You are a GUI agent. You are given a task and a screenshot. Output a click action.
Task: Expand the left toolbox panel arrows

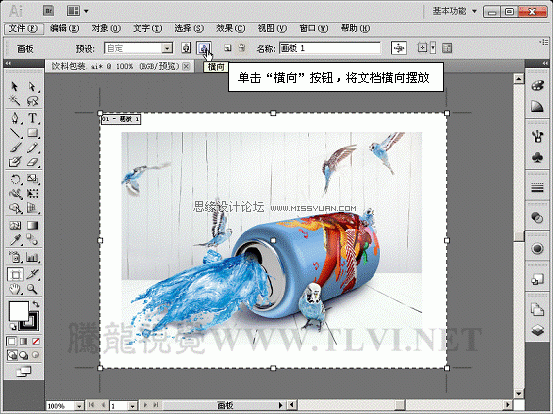coord(8,63)
